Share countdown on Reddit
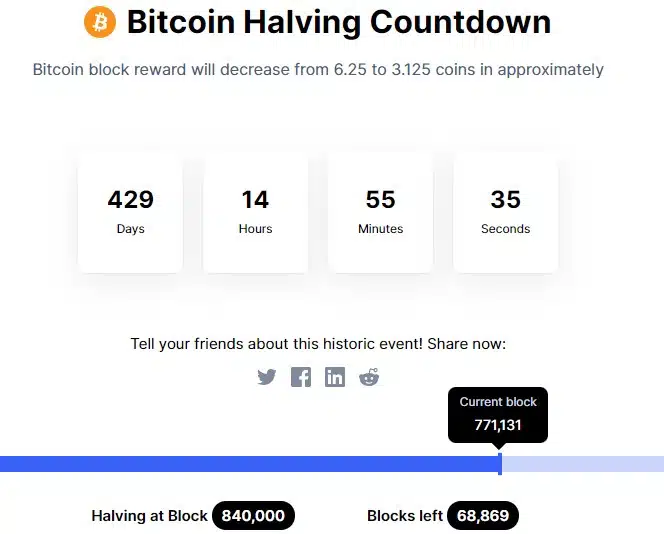This screenshot has height=534, width=664. coord(369,377)
